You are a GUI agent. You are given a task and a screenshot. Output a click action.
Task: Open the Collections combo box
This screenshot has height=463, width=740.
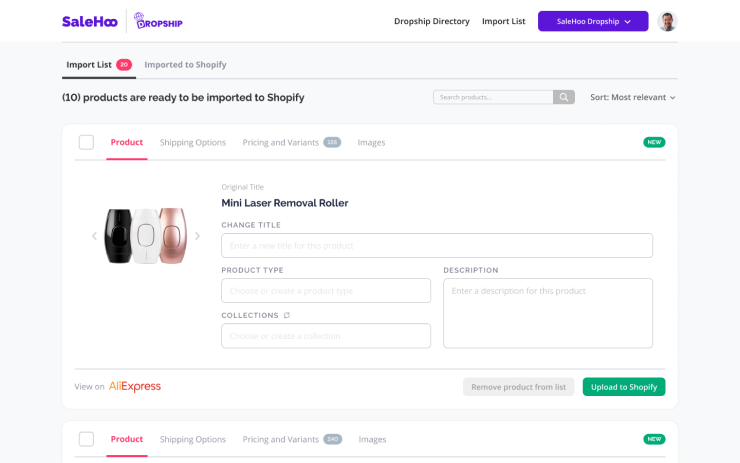[x=326, y=336]
